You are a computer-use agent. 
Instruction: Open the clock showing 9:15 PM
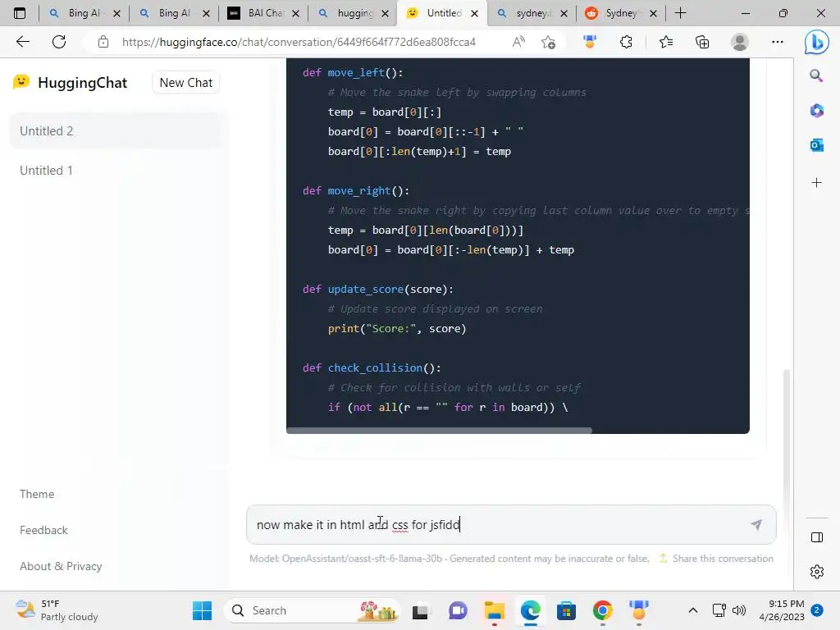[x=782, y=610]
